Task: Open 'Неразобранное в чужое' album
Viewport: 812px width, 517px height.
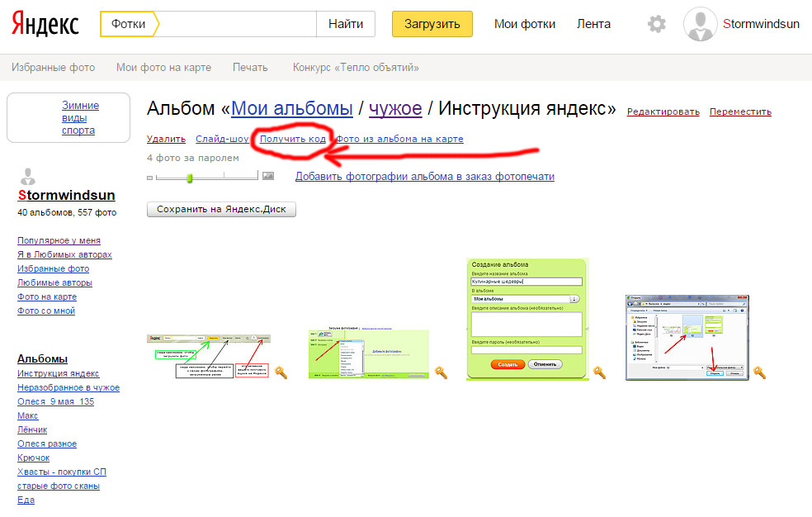Action: (x=68, y=387)
